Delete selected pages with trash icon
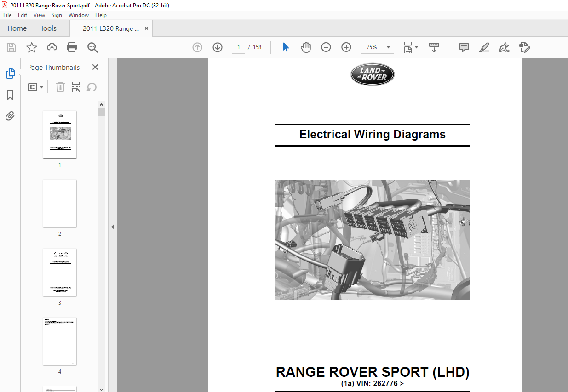 [60, 87]
